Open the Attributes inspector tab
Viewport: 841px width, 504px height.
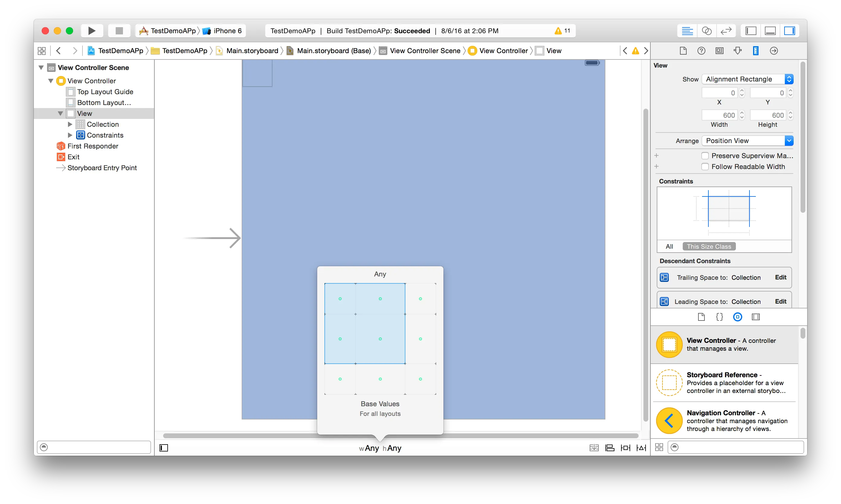(737, 51)
